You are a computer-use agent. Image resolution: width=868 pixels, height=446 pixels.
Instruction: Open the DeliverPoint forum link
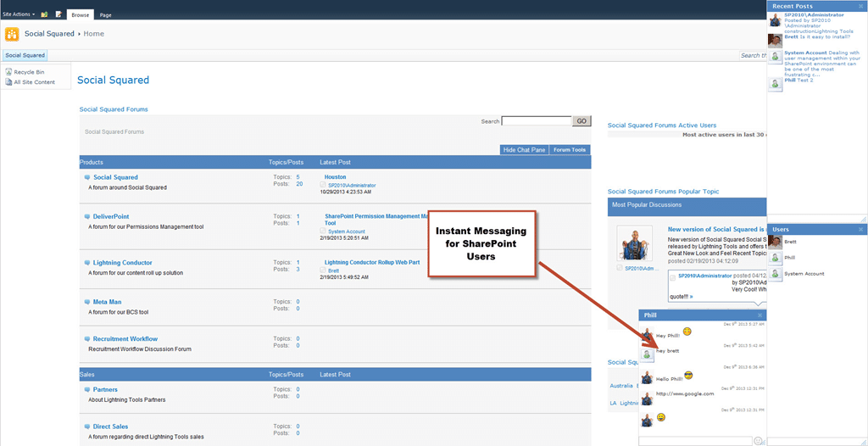(x=111, y=216)
